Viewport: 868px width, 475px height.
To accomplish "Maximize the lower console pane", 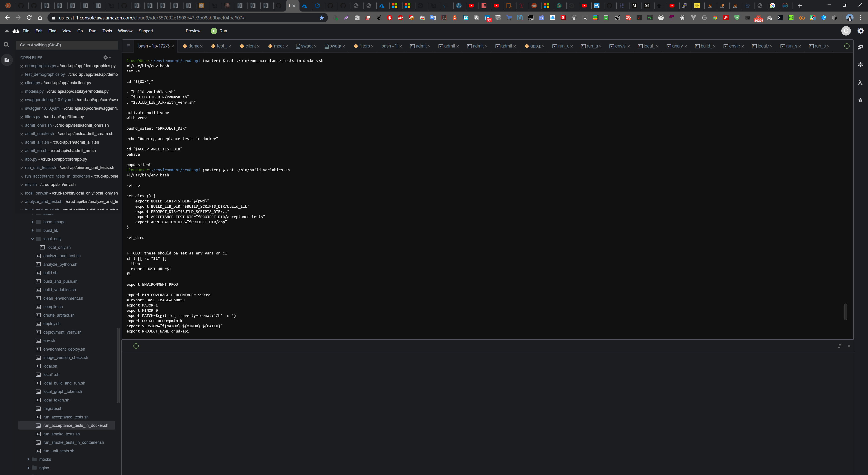I will point(840,346).
